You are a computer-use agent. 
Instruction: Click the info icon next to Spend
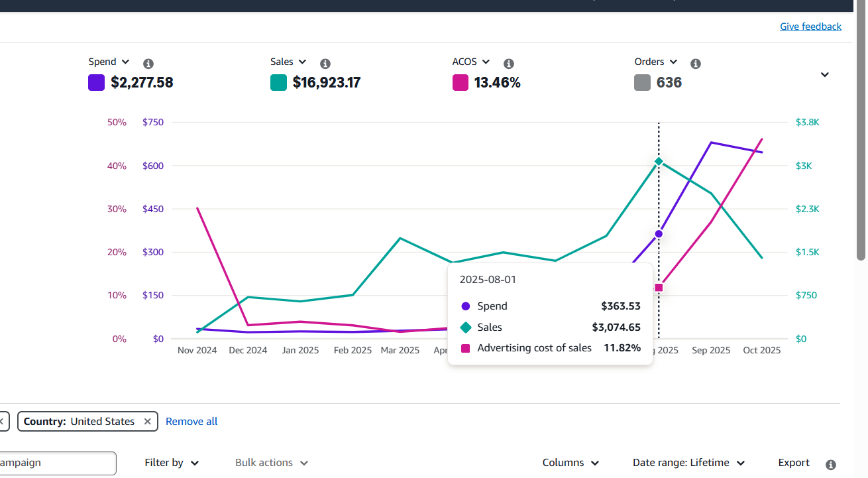point(148,64)
